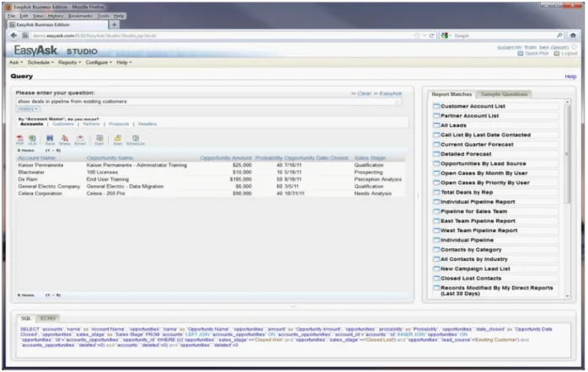Open Firefox Edit menu

tap(24, 16)
